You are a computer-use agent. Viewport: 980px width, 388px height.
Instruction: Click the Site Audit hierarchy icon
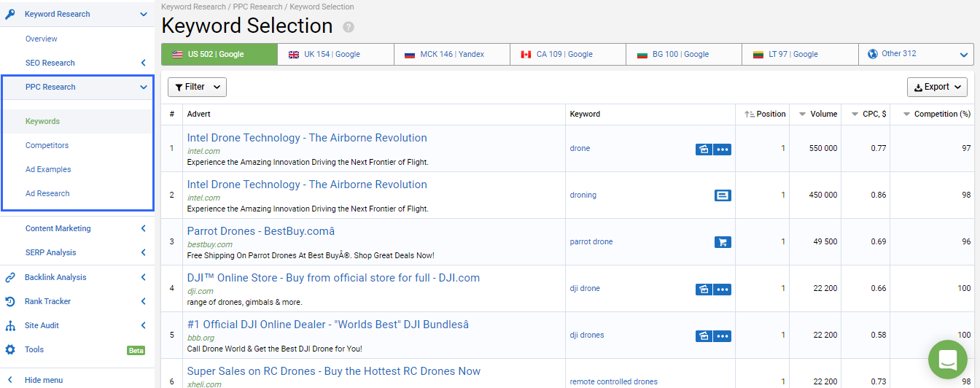point(10,325)
